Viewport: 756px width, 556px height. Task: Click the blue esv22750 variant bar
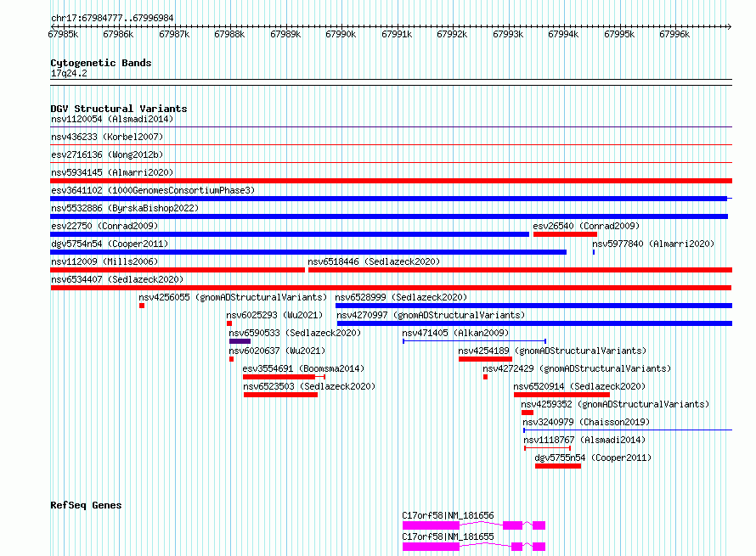290,234
